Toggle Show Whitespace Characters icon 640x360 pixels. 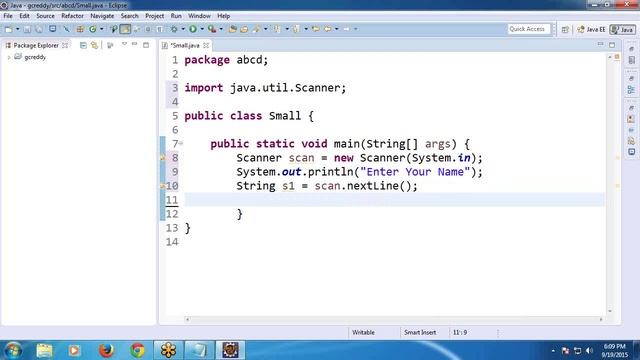tap(160, 29)
